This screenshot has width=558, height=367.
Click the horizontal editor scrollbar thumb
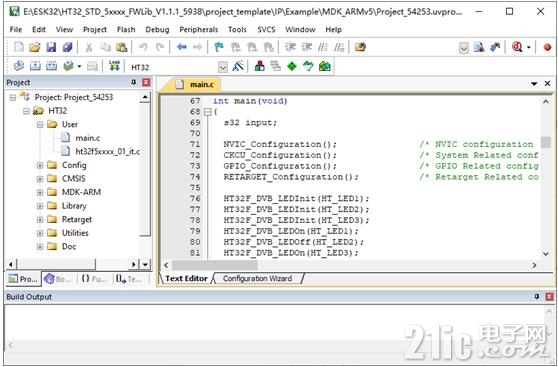pos(214,265)
